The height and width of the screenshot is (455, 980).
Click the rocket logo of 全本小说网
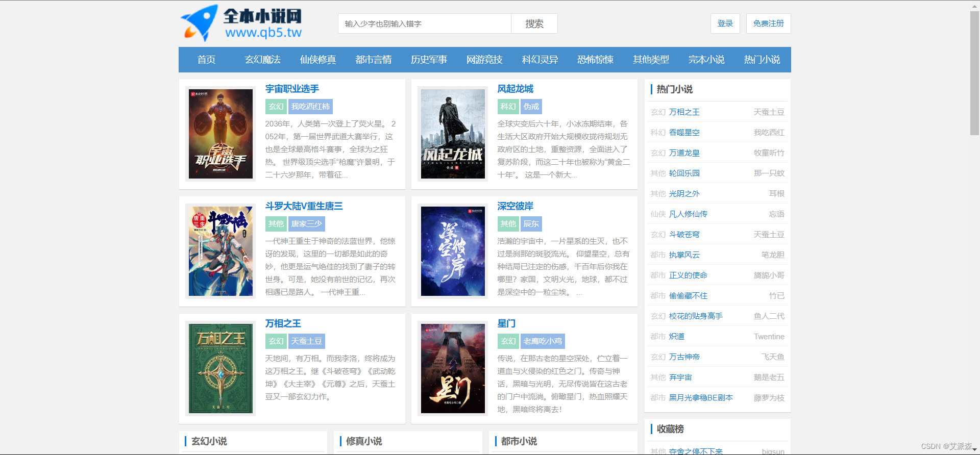[x=200, y=23]
